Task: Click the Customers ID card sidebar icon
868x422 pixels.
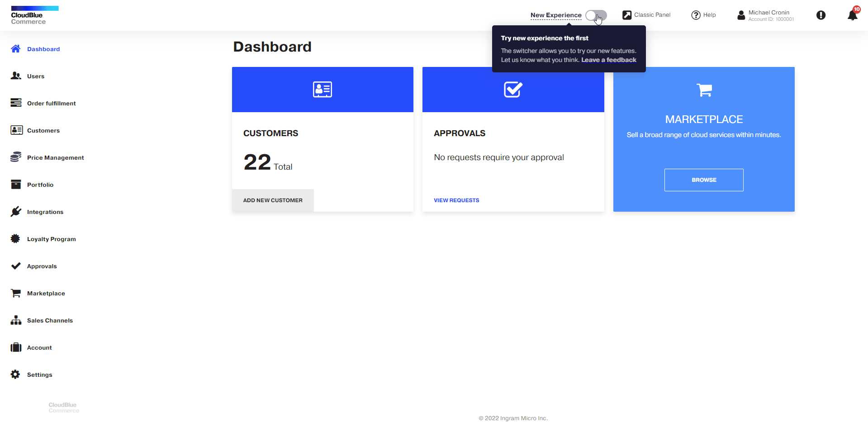Action: click(x=16, y=130)
